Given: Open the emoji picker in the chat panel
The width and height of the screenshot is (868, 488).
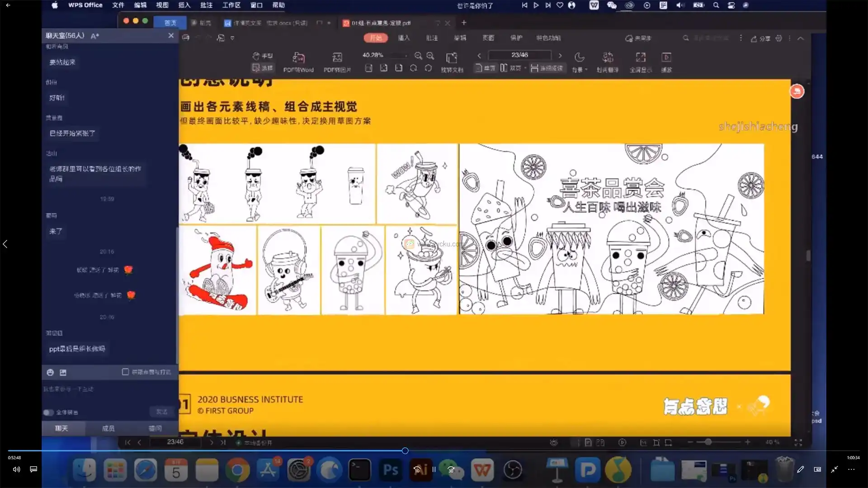Looking at the screenshot, I should point(50,372).
